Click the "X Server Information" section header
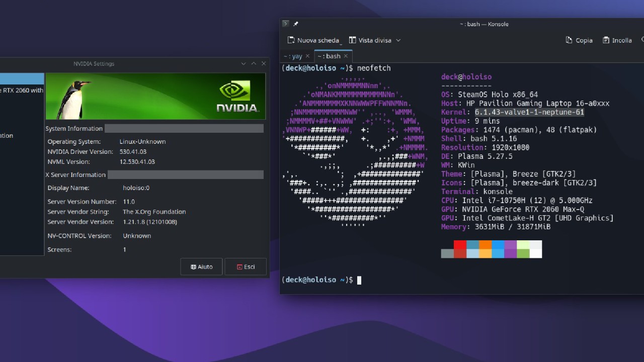This screenshot has height=362, width=644. click(x=75, y=175)
